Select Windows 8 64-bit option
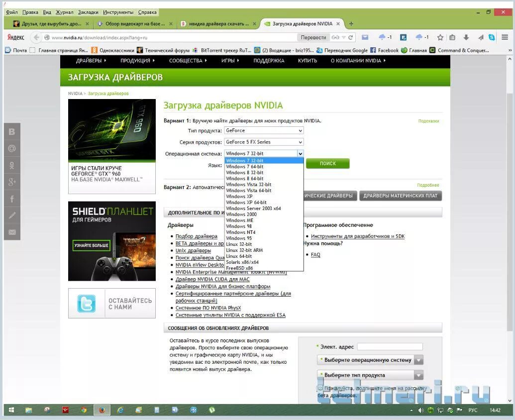The width and height of the screenshot is (515, 420). 264,178
